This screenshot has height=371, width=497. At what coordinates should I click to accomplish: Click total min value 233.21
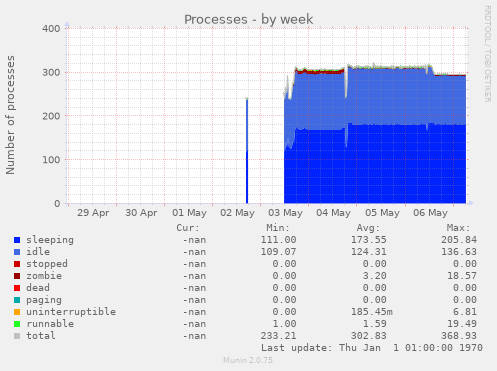point(278,336)
